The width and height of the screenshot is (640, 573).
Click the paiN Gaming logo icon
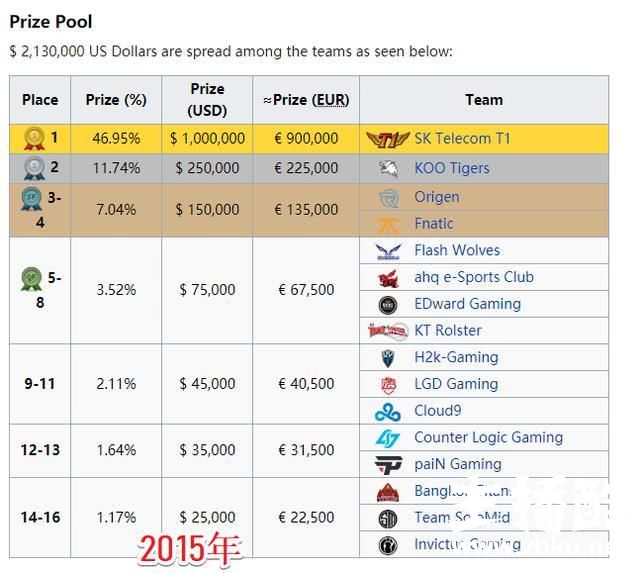coord(388,465)
